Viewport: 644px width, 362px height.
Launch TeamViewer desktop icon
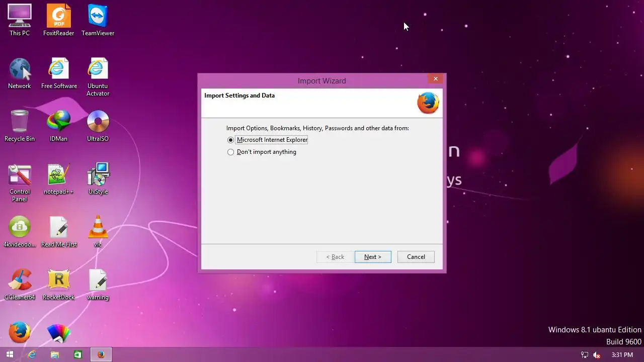pos(98,20)
